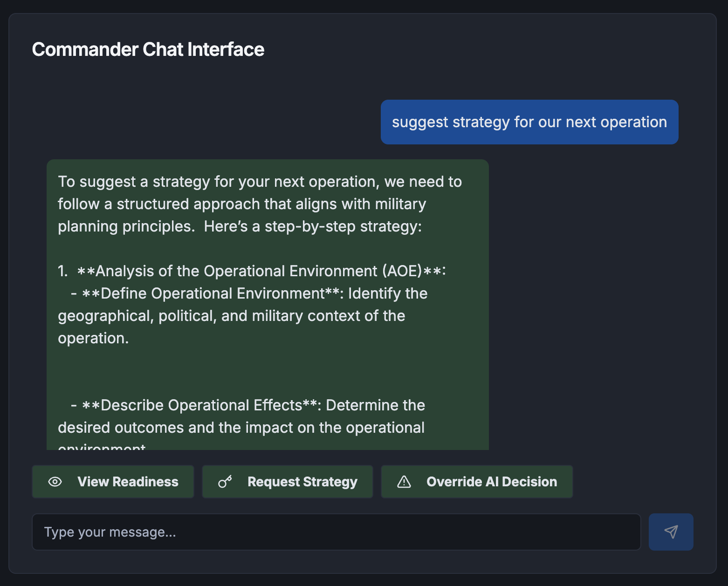Click the word 'operation.' ending the first bullet
728x586 pixels.
93,338
